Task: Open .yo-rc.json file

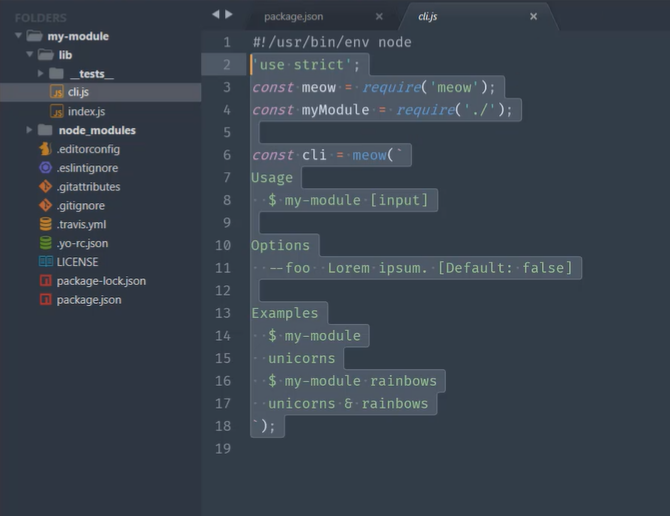Action: [x=82, y=243]
